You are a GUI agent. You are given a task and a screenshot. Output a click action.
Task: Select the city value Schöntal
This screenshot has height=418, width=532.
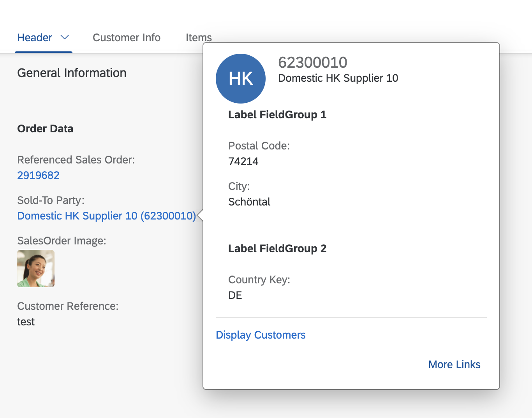click(x=249, y=202)
